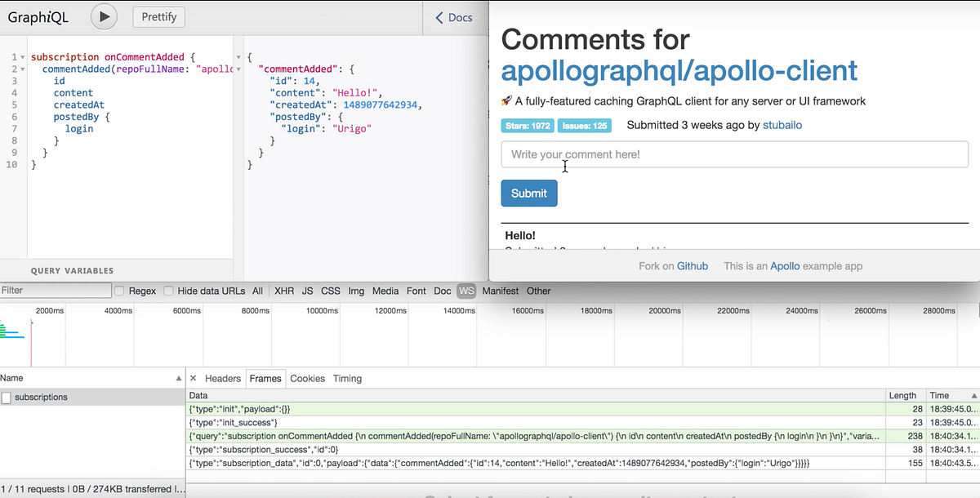Screen dimensions: 980x498
Task: Toggle the WS network type filter
Action: tap(466, 291)
